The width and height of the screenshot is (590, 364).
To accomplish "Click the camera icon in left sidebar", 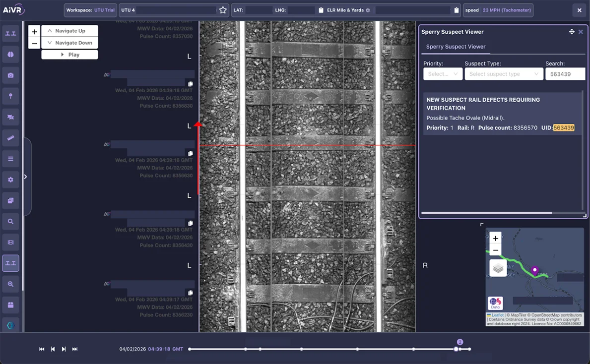I will [10, 75].
